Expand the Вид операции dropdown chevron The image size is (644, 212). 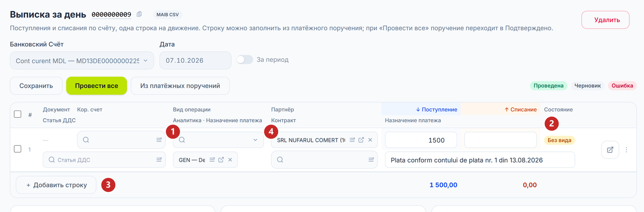[255, 140]
